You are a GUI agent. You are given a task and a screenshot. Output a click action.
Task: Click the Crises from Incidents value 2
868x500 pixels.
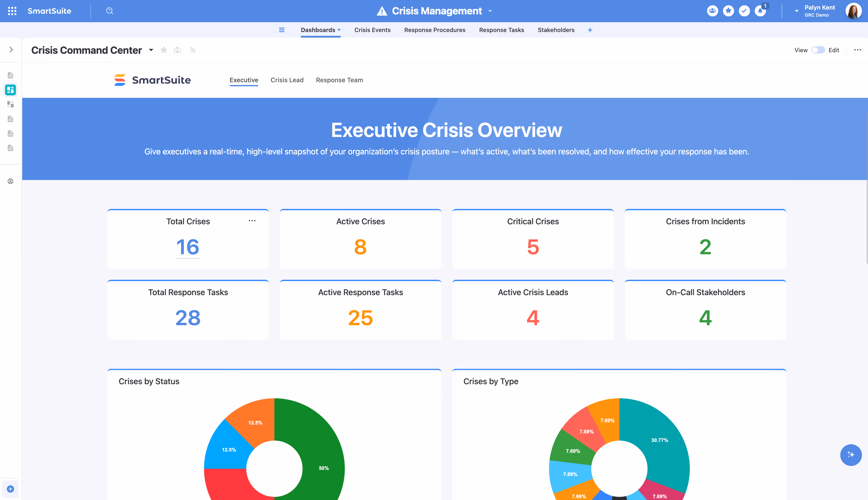[x=705, y=247]
